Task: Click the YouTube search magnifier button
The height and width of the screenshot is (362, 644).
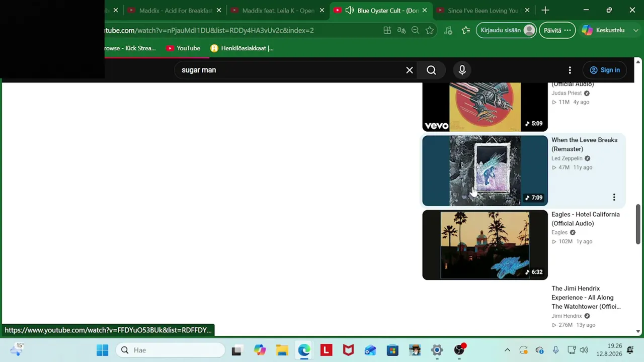Action: click(431, 70)
